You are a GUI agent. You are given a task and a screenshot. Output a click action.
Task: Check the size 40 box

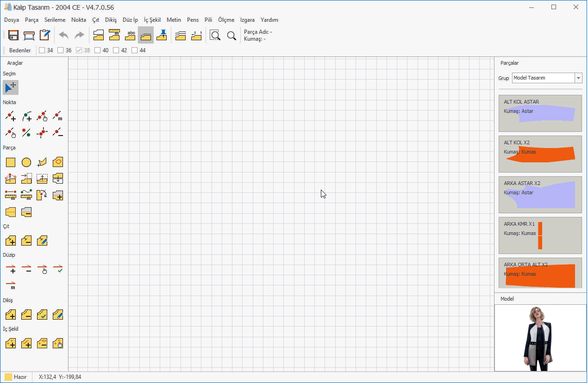98,50
